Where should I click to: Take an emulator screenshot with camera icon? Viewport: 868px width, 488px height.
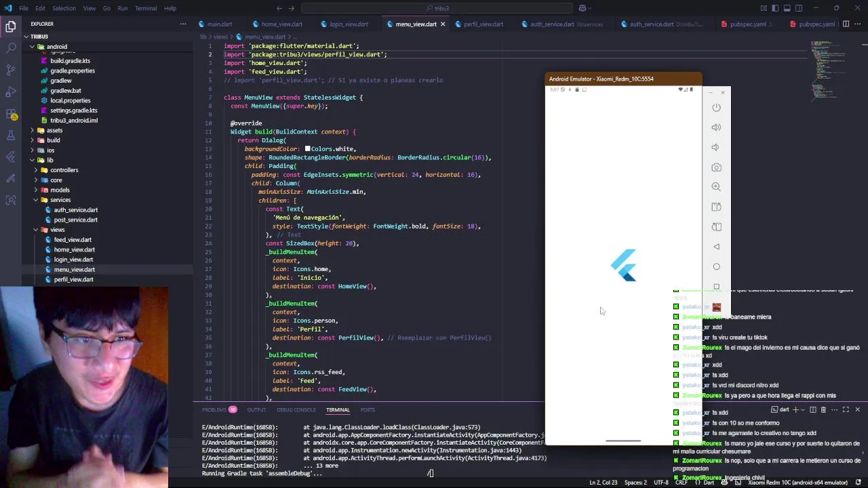[716, 167]
